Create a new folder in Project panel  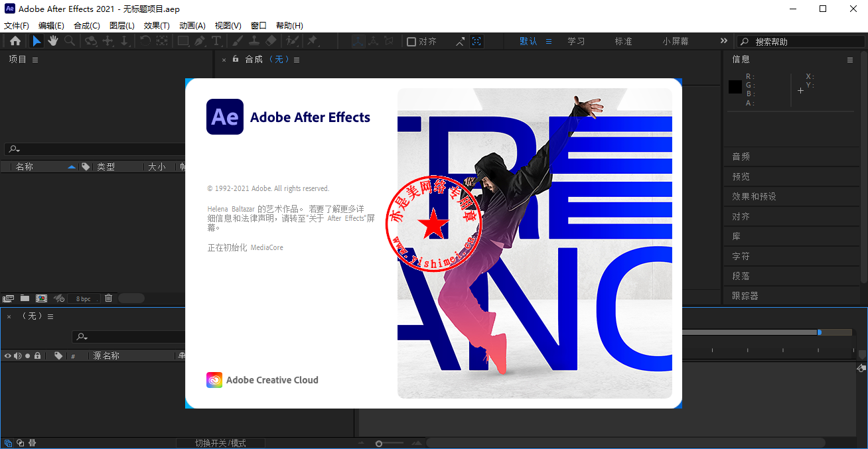pyautogui.click(x=25, y=298)
